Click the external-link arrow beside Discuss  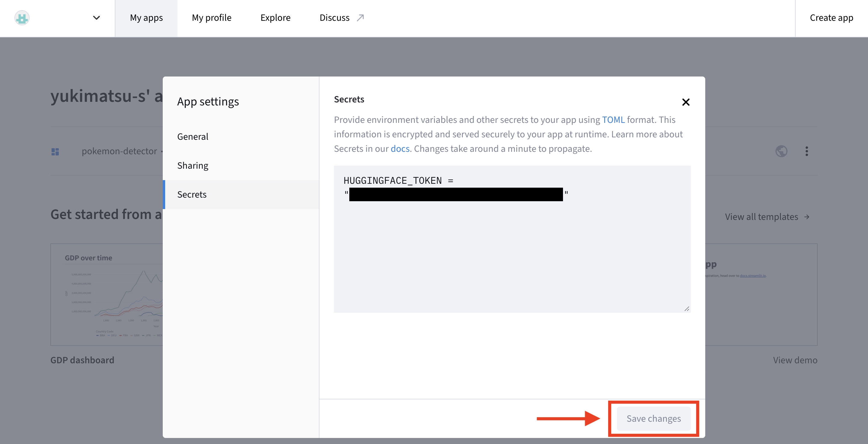[360, 17]
